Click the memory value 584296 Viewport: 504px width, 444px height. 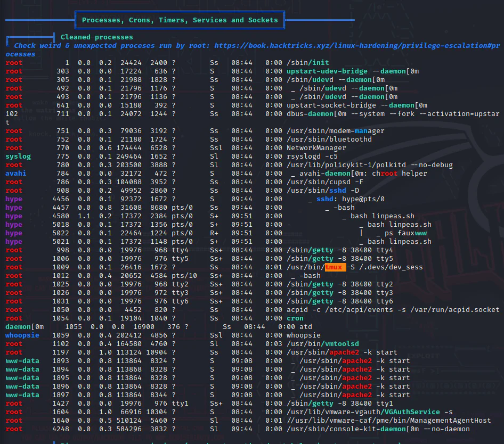129,429
